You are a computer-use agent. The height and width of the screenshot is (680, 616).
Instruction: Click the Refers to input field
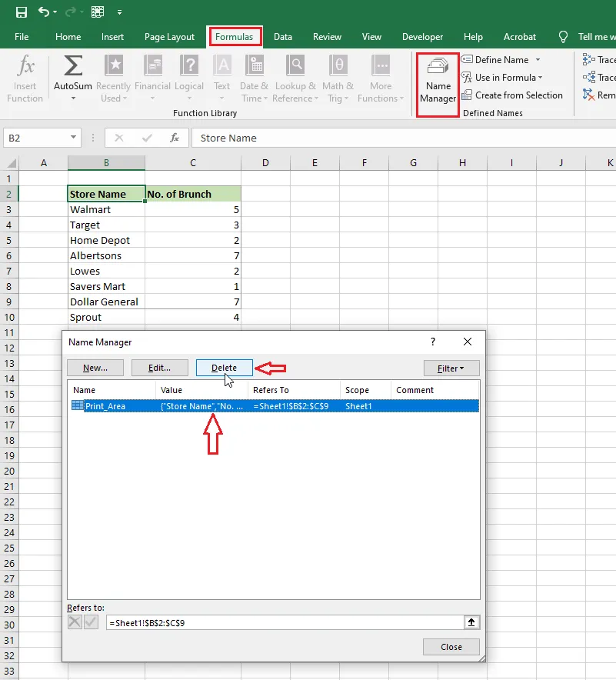[x=285, y=623]
